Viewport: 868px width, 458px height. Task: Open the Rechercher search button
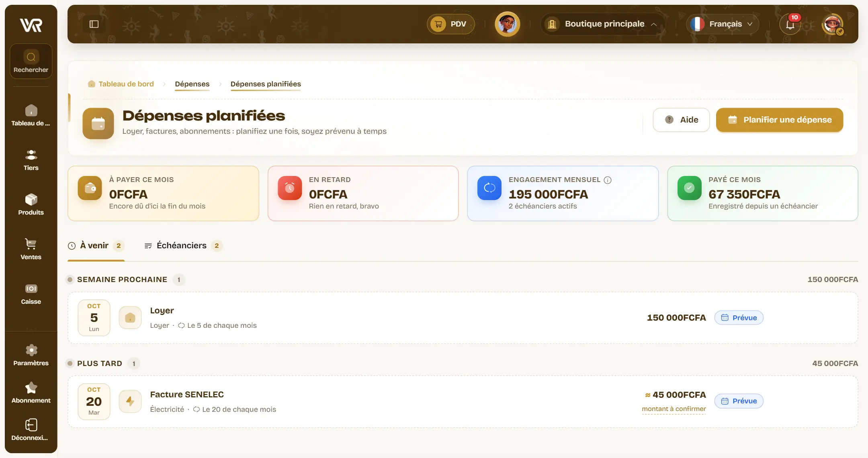(31, 61)
